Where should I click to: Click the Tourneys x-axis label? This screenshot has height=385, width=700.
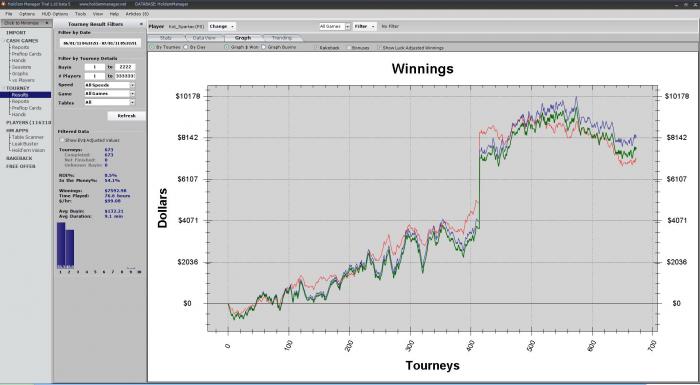point(432,365)
